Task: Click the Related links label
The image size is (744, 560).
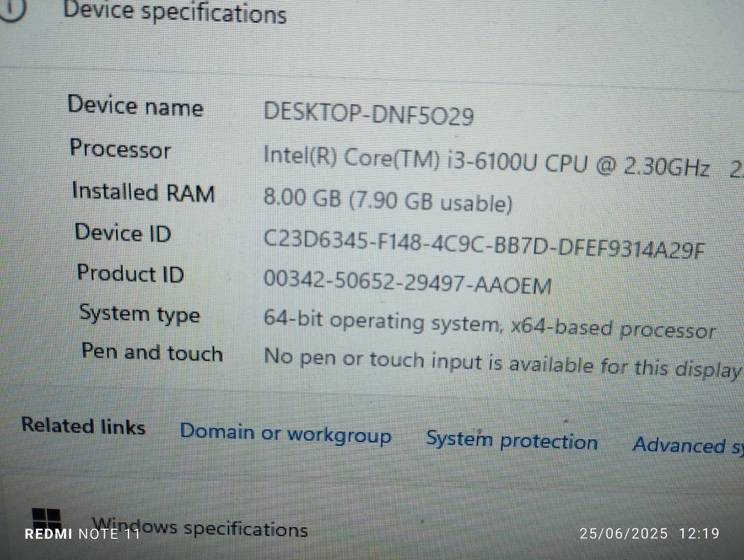Action: tap(83, 426)
